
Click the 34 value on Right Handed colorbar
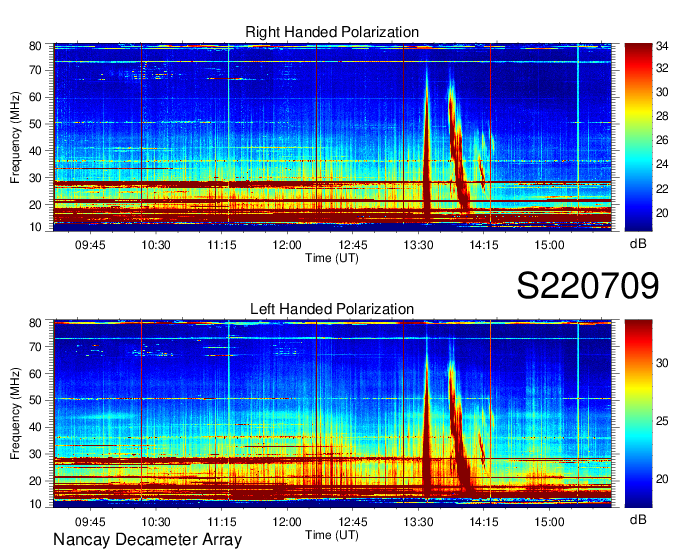(662, 46)
